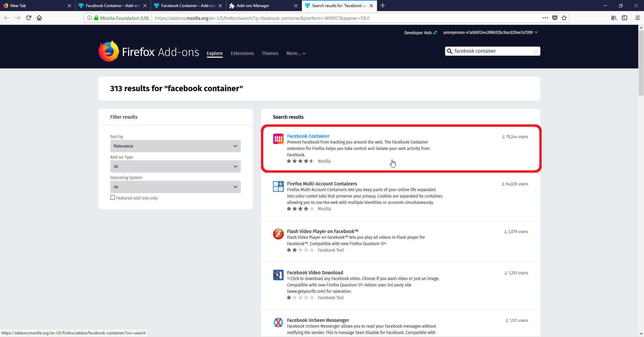
Task: Click Facebook Container star rating
Action: click(300, 161)
